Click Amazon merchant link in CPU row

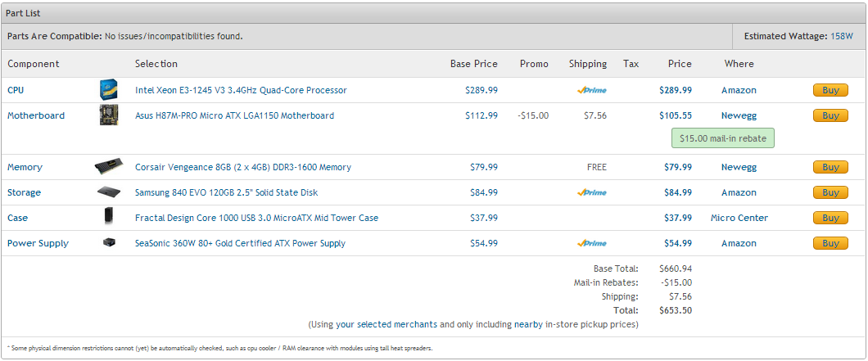[x=739, y=90]
